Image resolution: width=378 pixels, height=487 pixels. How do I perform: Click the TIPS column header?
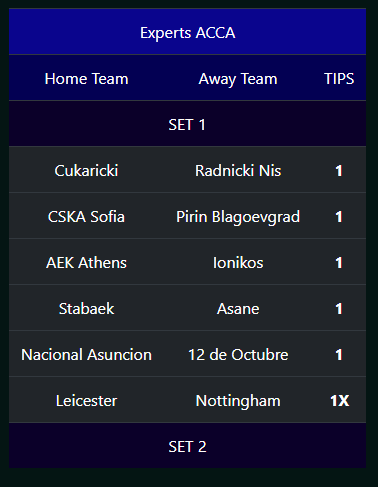339,79
